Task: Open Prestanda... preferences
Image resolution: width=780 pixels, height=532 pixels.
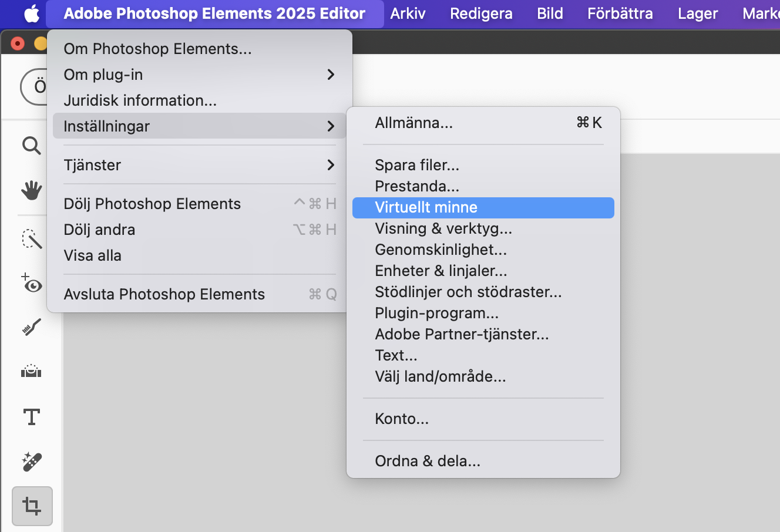Action: coord(483,186)
